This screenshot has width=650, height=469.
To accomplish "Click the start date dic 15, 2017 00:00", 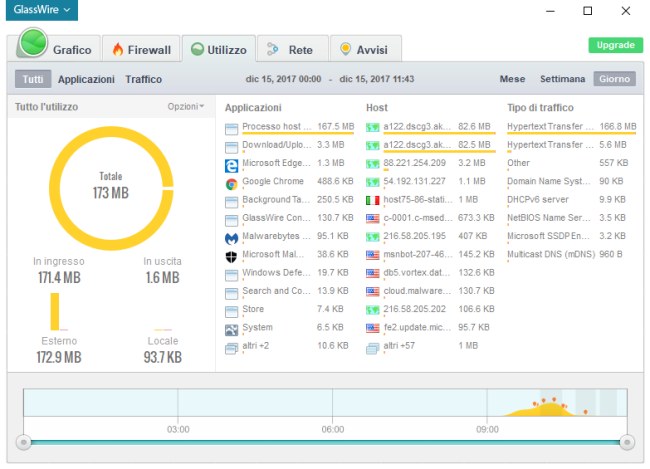I will pyautogui.click(x=283, y=79).
